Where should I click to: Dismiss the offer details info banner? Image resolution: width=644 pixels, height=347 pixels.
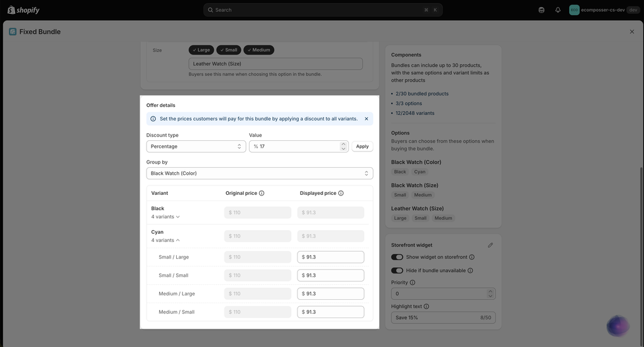pos(367,119)
